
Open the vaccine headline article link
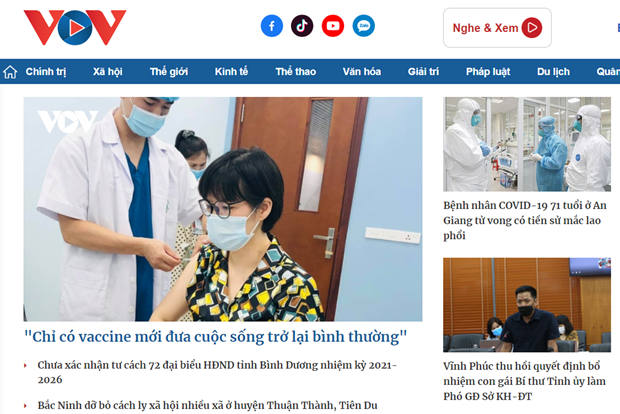click(215, 337)
